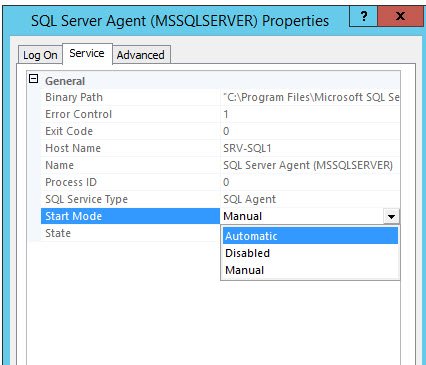Click the SRV-SQL1 host name value
This screenshot has width=426, height=365.
pos(247,148)
